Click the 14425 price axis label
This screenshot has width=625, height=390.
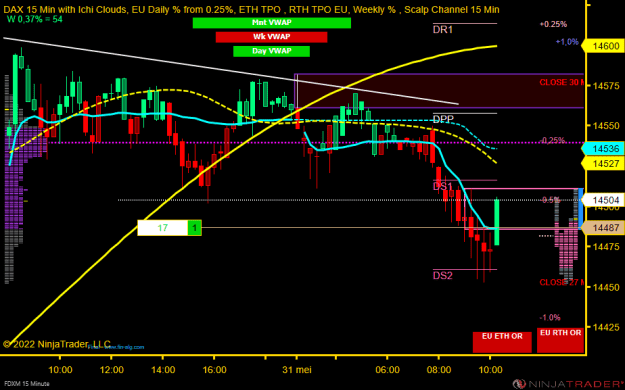(606, 327)
